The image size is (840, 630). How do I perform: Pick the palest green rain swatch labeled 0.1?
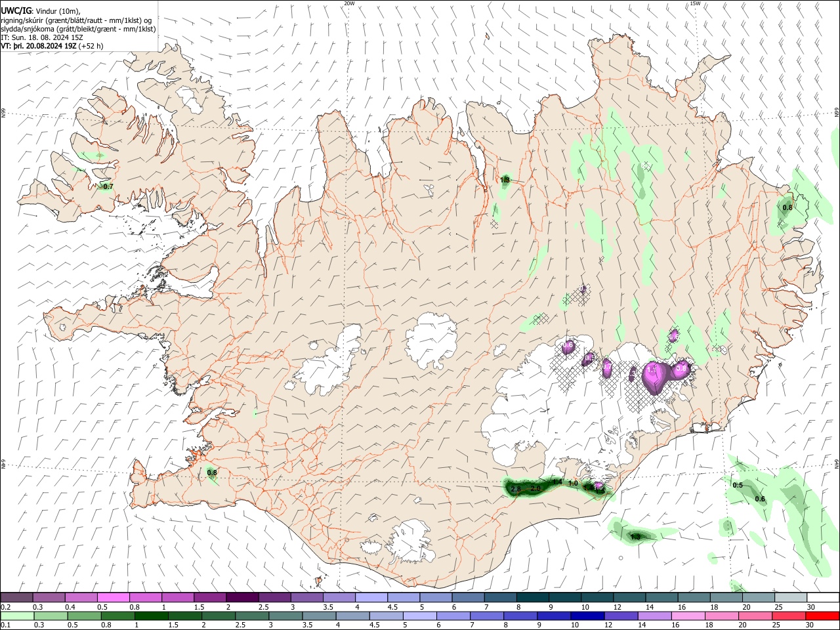(16, 616)
